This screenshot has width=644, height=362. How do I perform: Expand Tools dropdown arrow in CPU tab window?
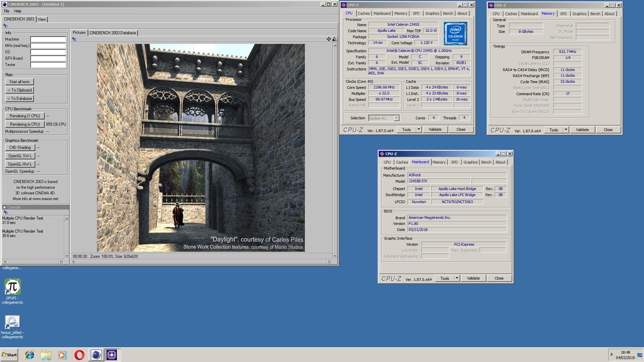(419, 129)
